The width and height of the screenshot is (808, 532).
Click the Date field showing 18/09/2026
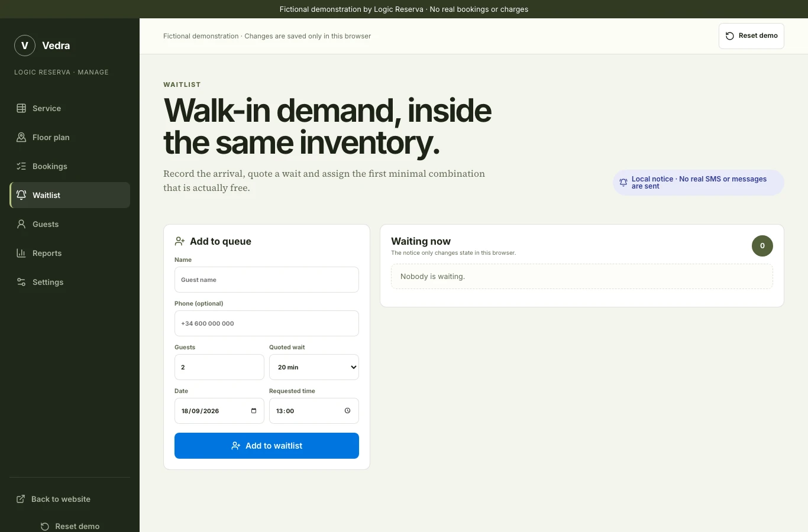pyautogui.click(x=219, y=411)
